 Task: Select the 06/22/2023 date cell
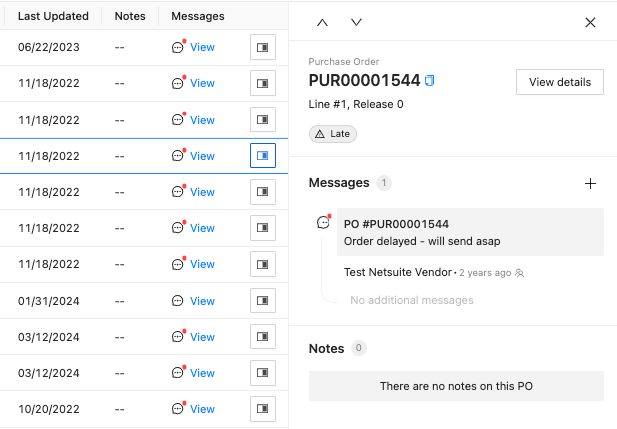(x=49, y=47)
